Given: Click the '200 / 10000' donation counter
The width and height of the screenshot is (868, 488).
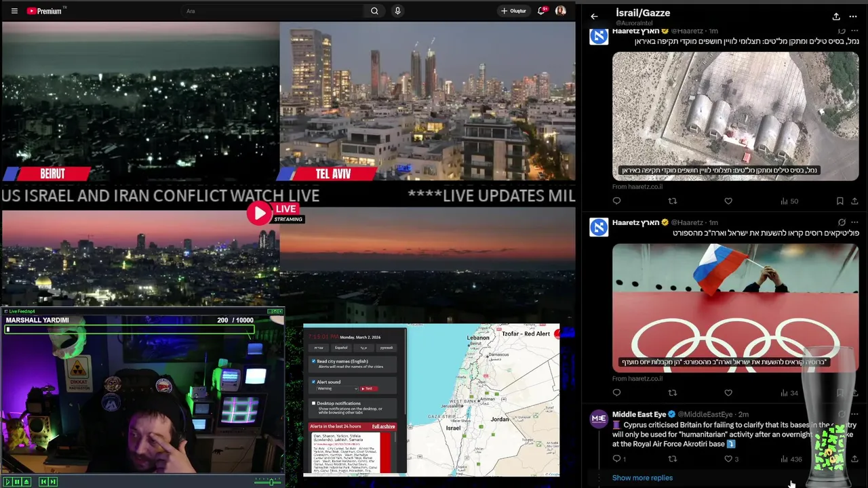Looking at the screenshot, I should pyautogui.click(x=235, y=320).
